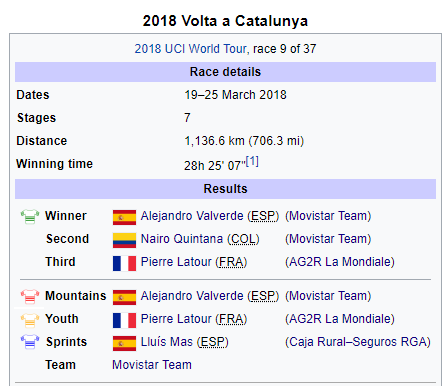Click the blue sprints jersey icon
447x386 pixels.
tap(30, 342)
